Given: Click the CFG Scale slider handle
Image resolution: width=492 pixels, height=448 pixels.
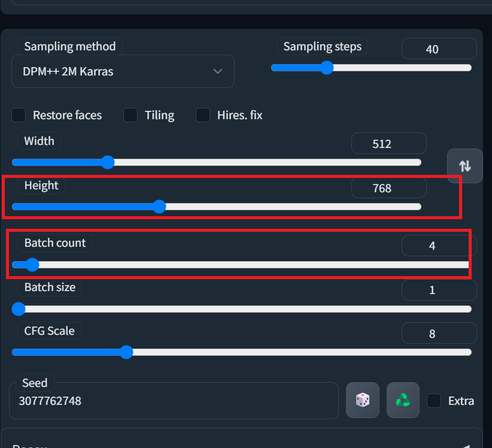Looking at the screenshot, I should tap(126, 352).
